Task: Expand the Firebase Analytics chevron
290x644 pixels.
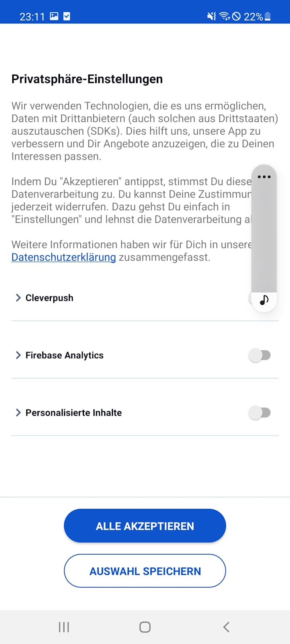Action: point(18,355)
